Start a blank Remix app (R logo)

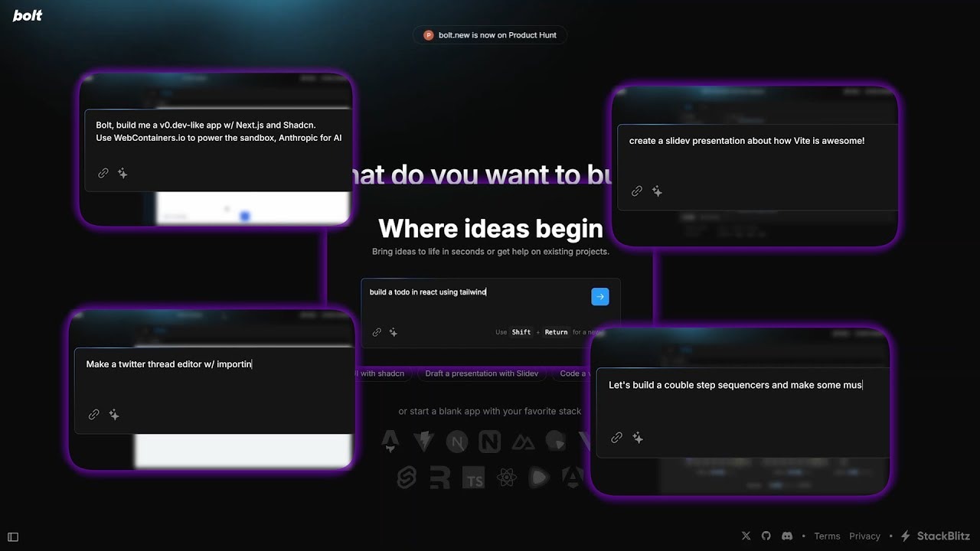(440, 478)
